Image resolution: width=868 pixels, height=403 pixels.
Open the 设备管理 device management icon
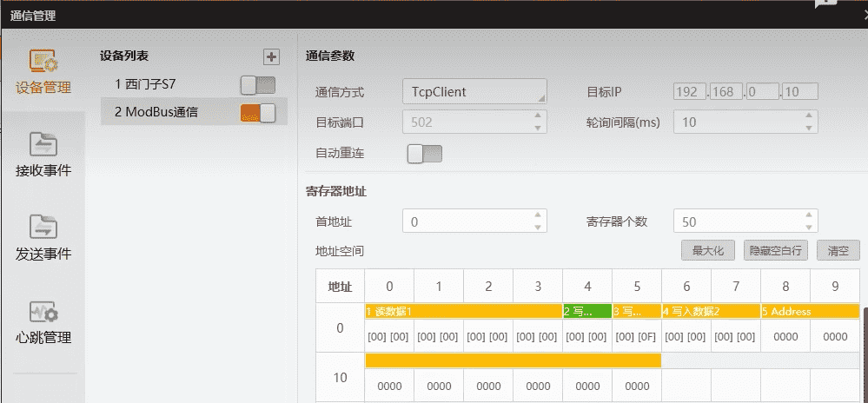pos(43,71)
